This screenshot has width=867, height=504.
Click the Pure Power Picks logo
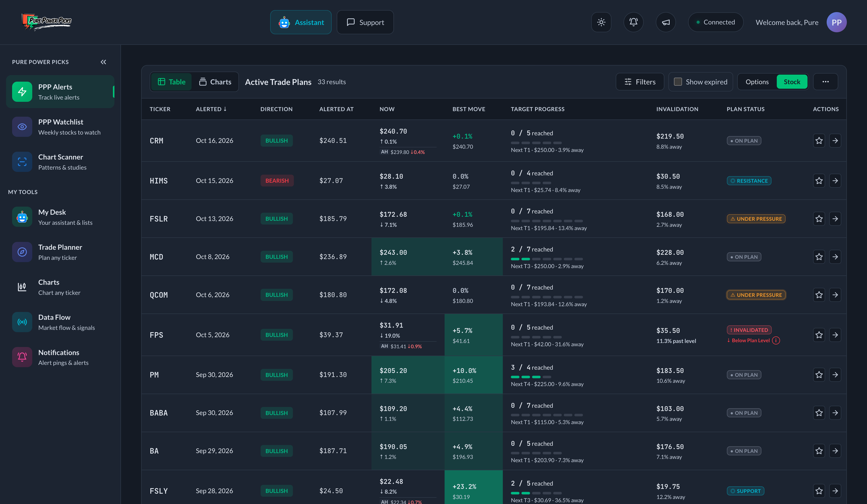tap(46, 22)
